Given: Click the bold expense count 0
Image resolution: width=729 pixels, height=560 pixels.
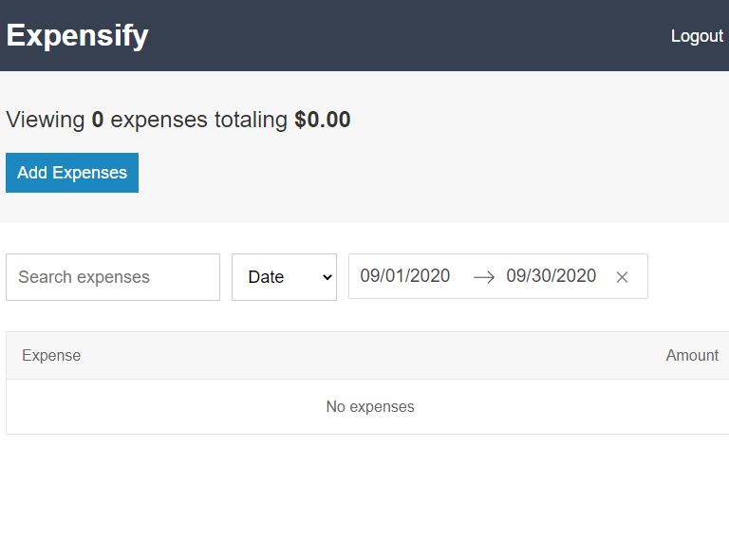Looking at the screenshot, I should (98, 121).
